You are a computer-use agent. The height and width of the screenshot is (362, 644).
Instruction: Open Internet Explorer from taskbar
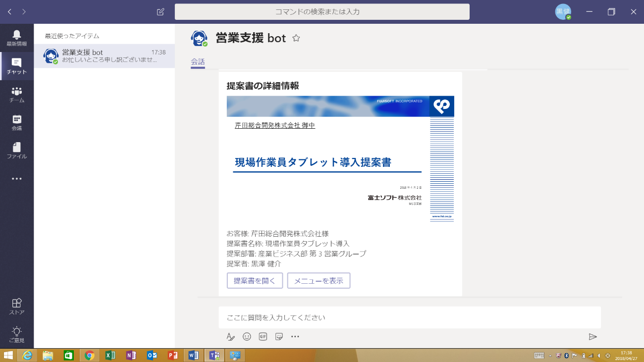27,355
